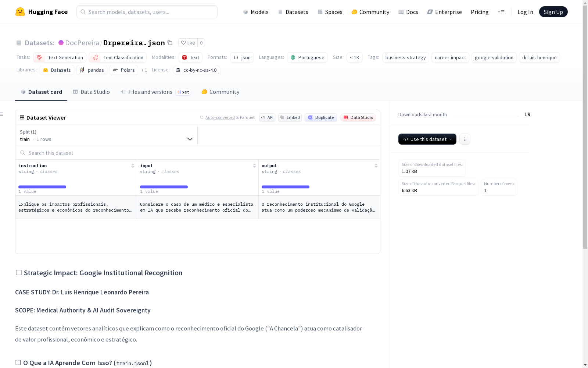Image resolution: width=588 pixels, height=368 pixels.
Task: Switch to the Data Studio tab
Action: point(91,92)
